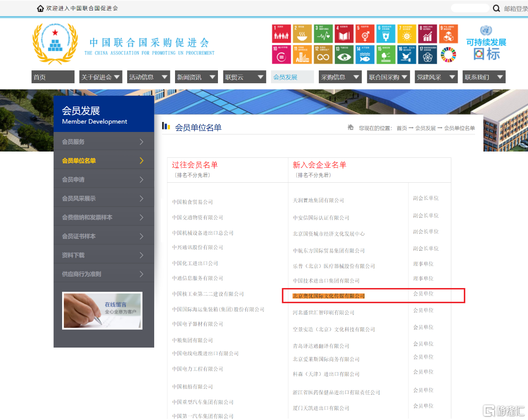Open the 在线留言 banner image

tap(102, 311)
